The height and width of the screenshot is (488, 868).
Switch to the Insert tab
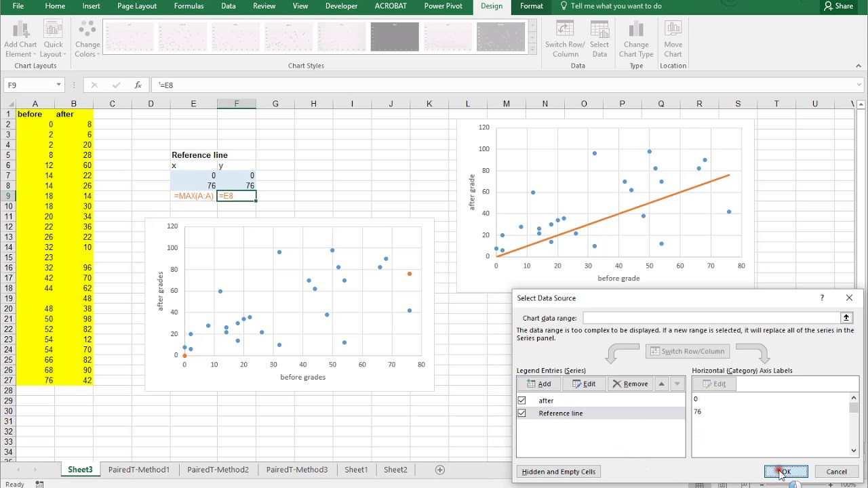(x=92, y=6)
